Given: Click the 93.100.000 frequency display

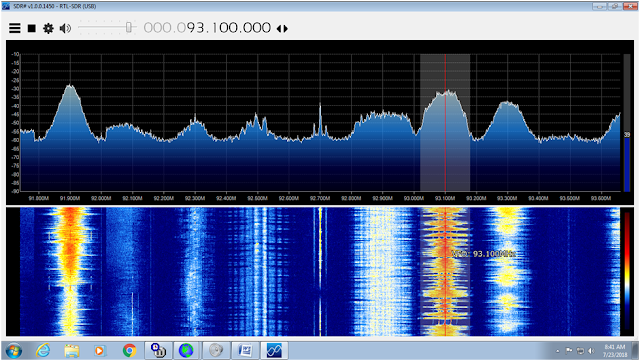Looking at the screenshot, I should coord(207,28).
